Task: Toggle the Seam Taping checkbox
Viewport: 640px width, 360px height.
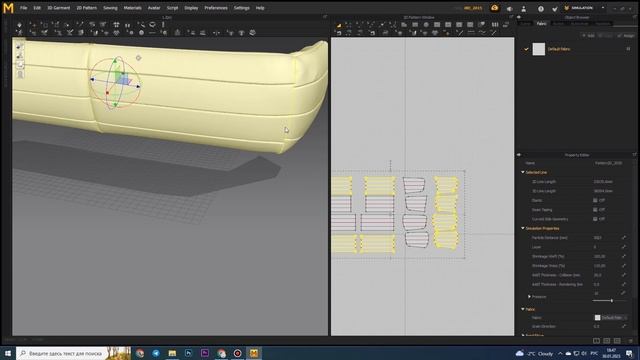Action: (595, 210)
